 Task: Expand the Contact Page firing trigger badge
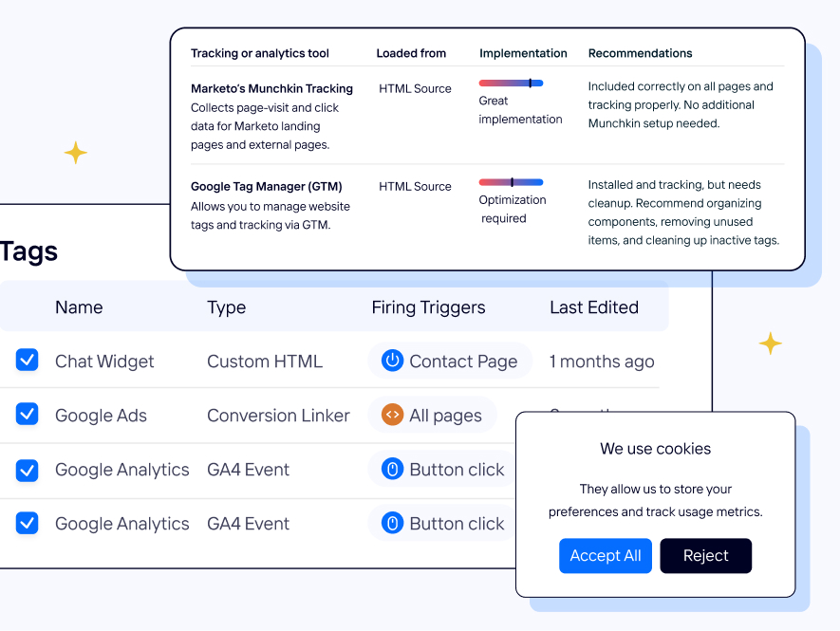coord(450,361)
